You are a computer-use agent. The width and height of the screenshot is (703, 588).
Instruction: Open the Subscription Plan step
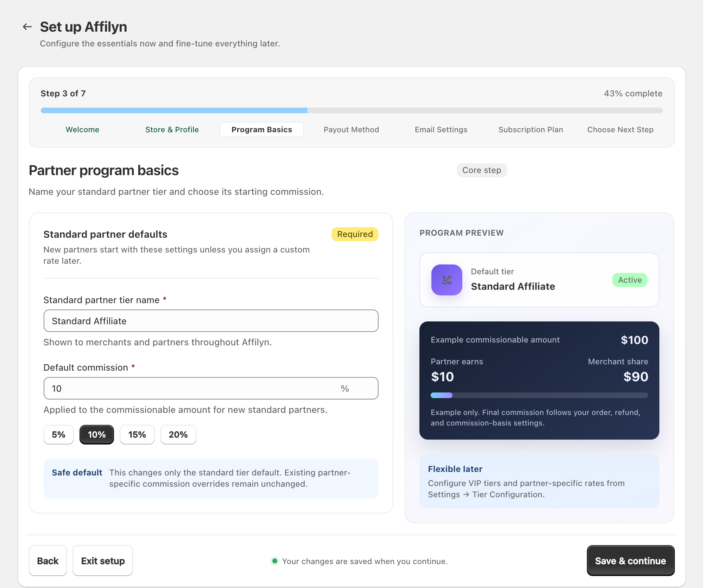pos(531,129)
